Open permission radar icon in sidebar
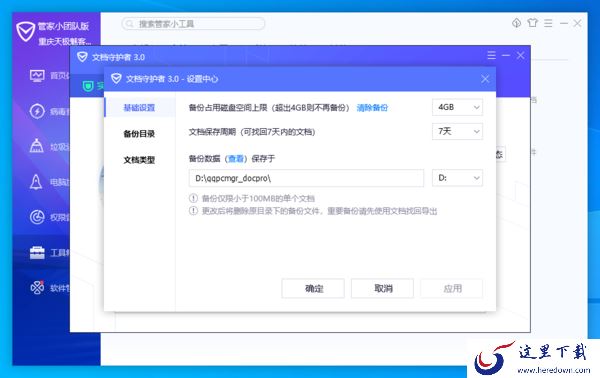 click(37, 217)
